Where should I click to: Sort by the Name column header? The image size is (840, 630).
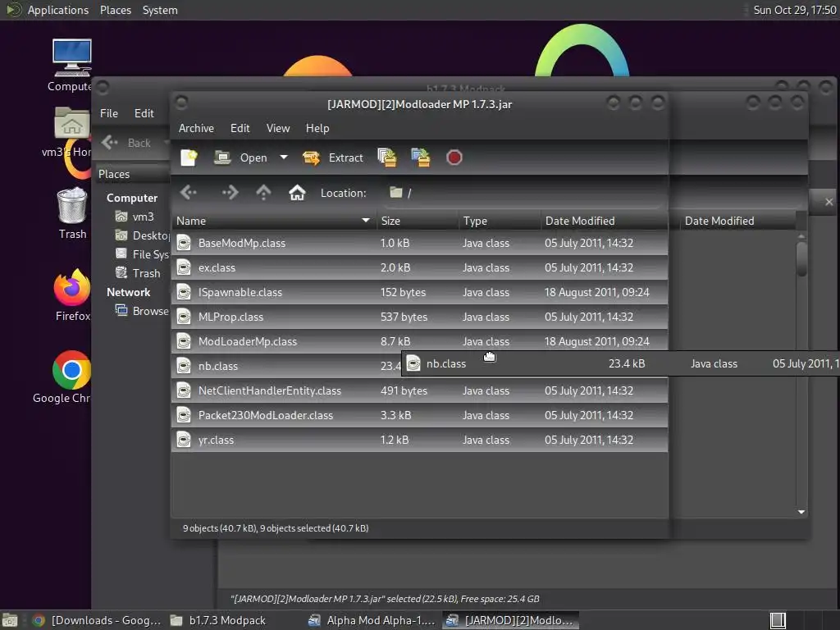pyautogui.click(x=273, y=221)
